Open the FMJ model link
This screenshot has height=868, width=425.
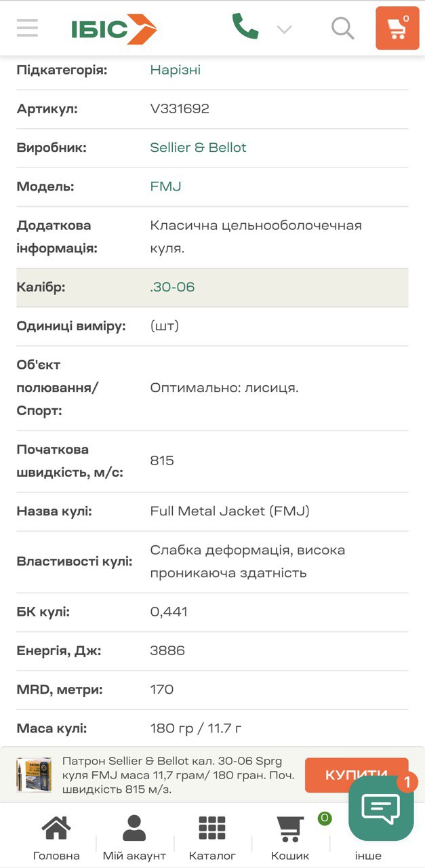165,186
